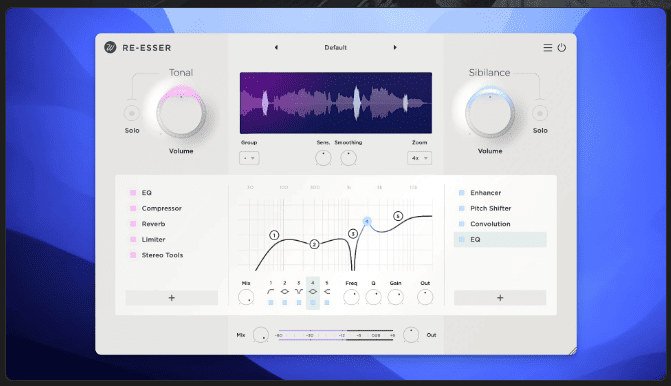
Task: Click the EQ Out knob
Action: [x=425, y=297]
